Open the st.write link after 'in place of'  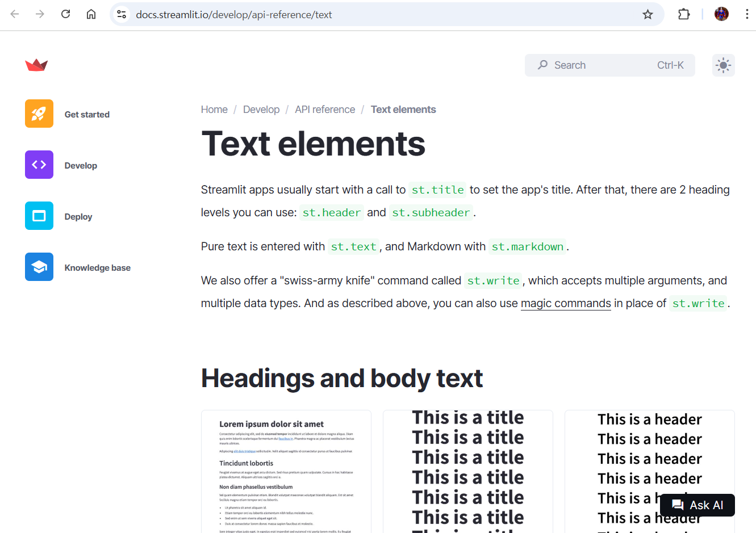point(698,303)
